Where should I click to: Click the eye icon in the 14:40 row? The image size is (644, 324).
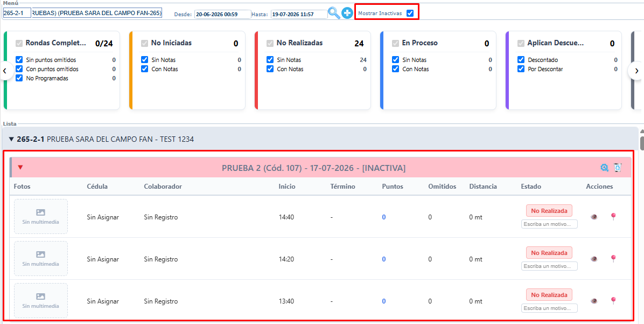point(594,217)
